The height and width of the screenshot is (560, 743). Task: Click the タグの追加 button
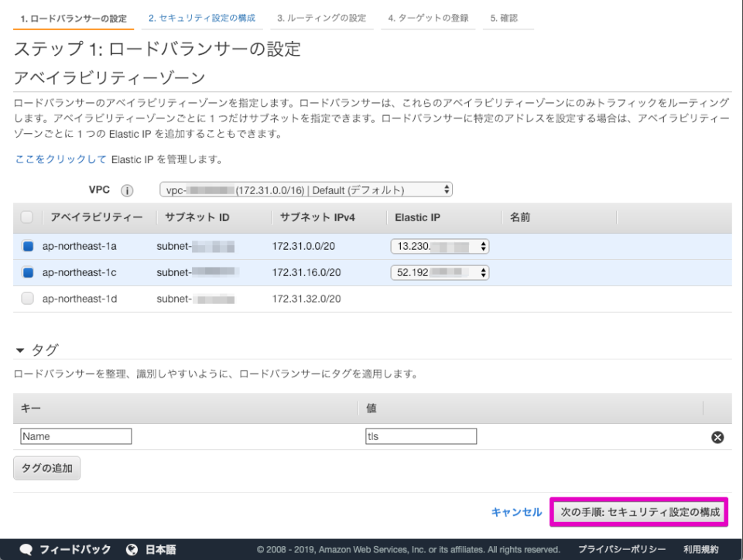pos(46,467)
